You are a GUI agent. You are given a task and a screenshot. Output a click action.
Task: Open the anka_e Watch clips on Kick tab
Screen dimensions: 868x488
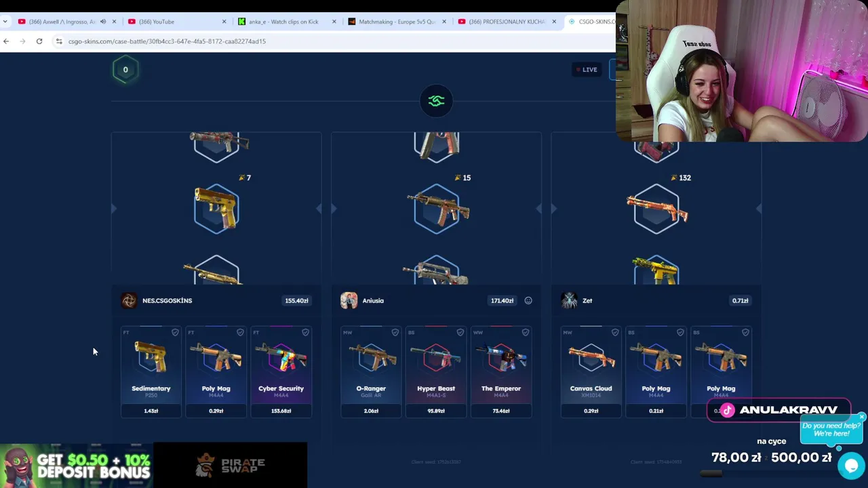pos(283,22)
